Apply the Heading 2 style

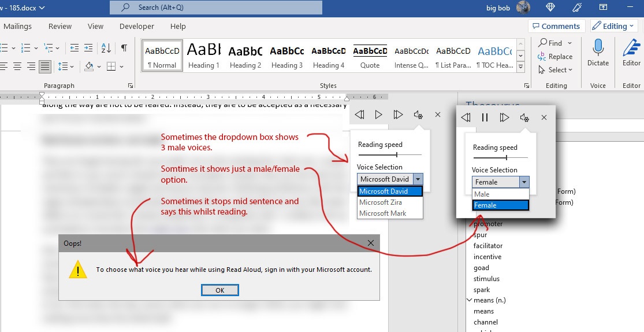click(x=245, y=56)
